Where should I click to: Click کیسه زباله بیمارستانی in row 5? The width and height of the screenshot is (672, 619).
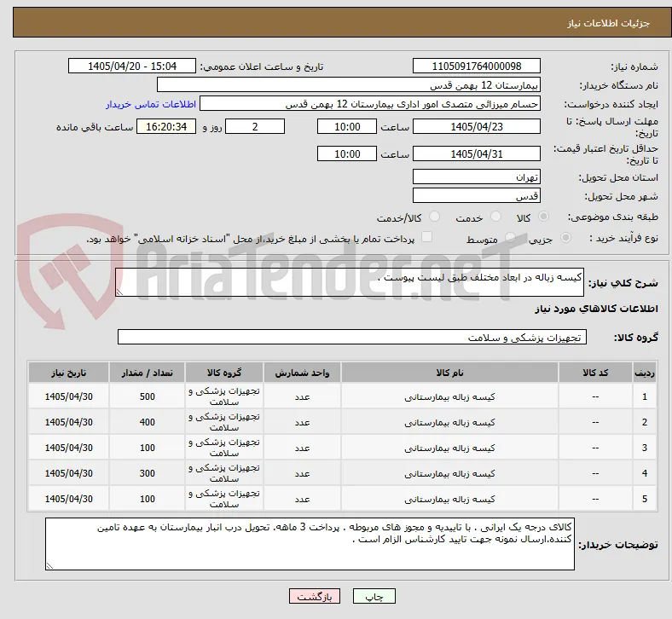pyautogui.click(x=449, y=499)
